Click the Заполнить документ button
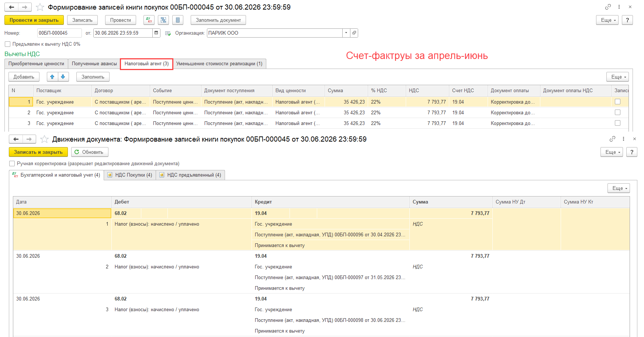Viewport: 644px width, 337px height. click(x=218, y=20)
